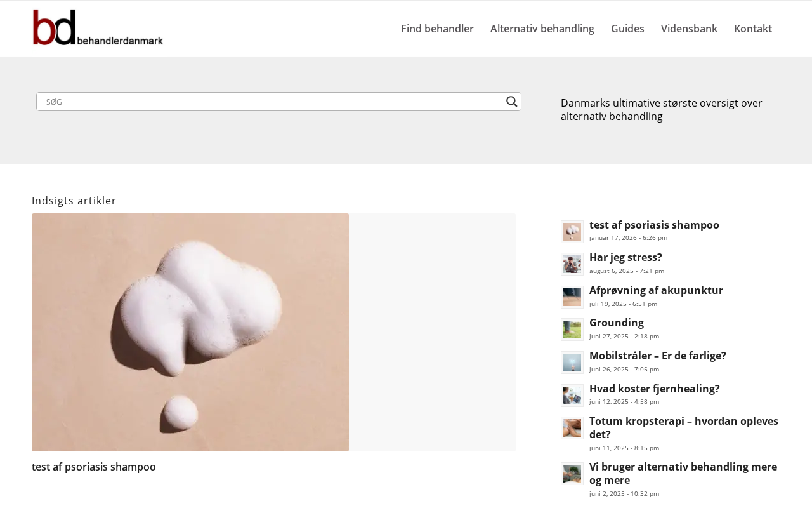812x508 pixels.
Task: Open the Har jeg stress? thumbnail
Action: tap(572, 264)
